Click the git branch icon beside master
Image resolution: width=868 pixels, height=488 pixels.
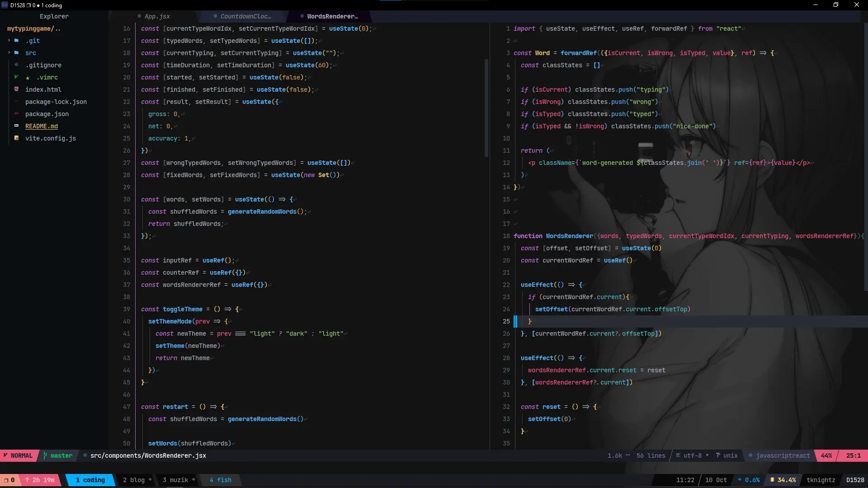point(45,455)
